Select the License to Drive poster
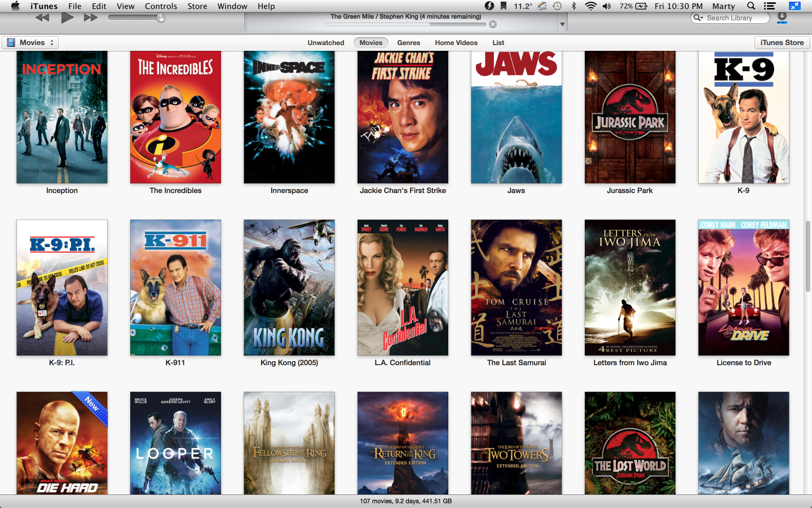 [744, 287]
